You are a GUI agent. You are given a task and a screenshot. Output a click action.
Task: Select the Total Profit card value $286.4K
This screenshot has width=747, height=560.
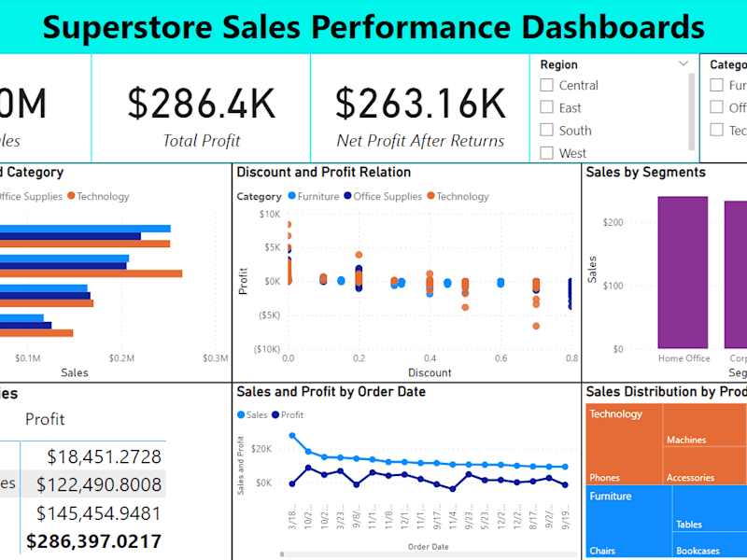point(201,104)
